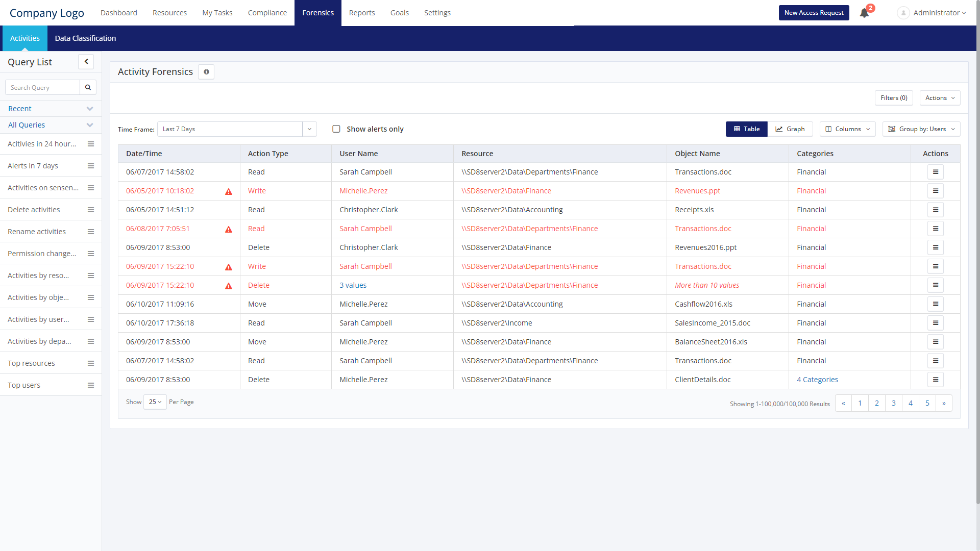This screenshot has width=980, height=551.
Task: Enable Show alerts only checkbox
Action: coord(336,129)
